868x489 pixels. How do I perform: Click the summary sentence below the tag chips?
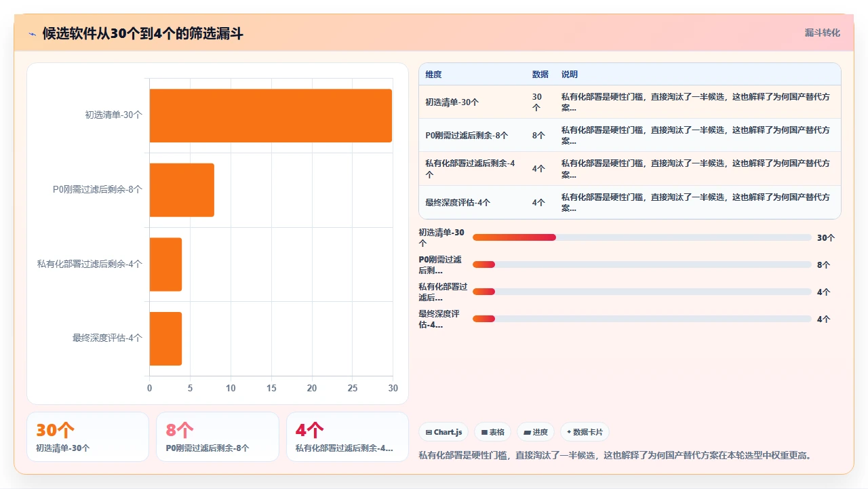pyautogui.click(x=615, y=455)
